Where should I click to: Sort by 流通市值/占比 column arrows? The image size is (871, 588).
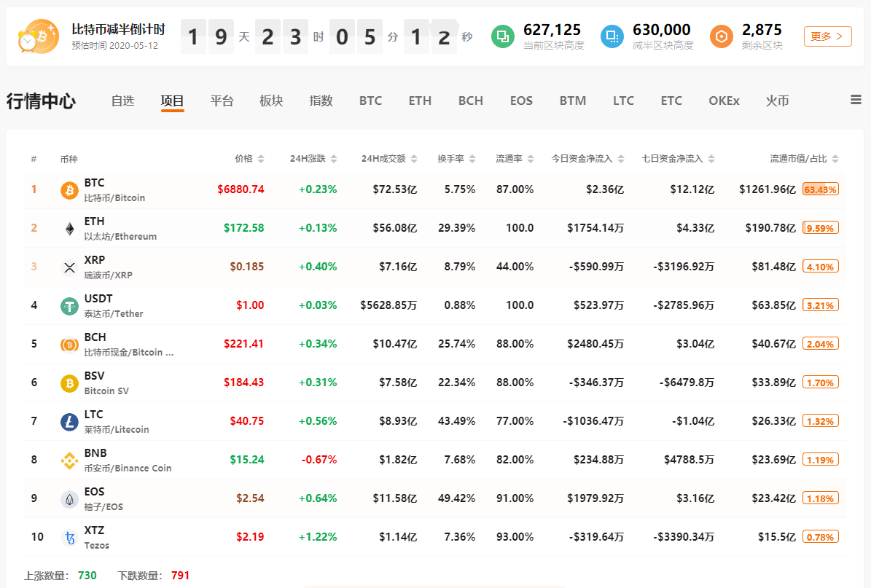click(835, 159)
